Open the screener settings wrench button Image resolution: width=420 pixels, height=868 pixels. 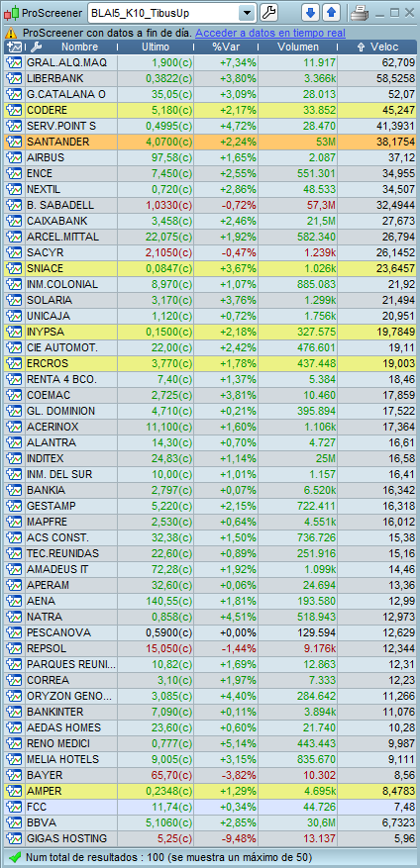point(268,12)
